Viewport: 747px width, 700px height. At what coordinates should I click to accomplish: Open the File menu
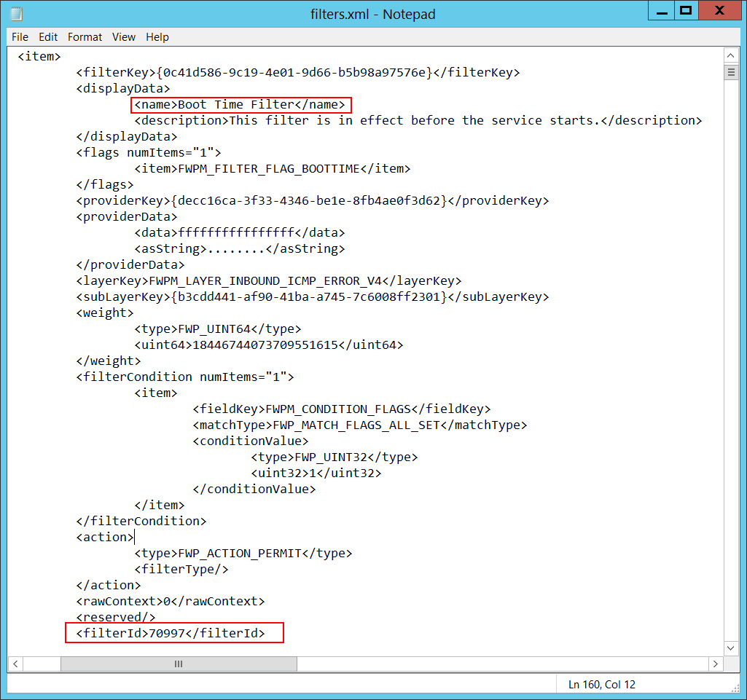point(20,37)
